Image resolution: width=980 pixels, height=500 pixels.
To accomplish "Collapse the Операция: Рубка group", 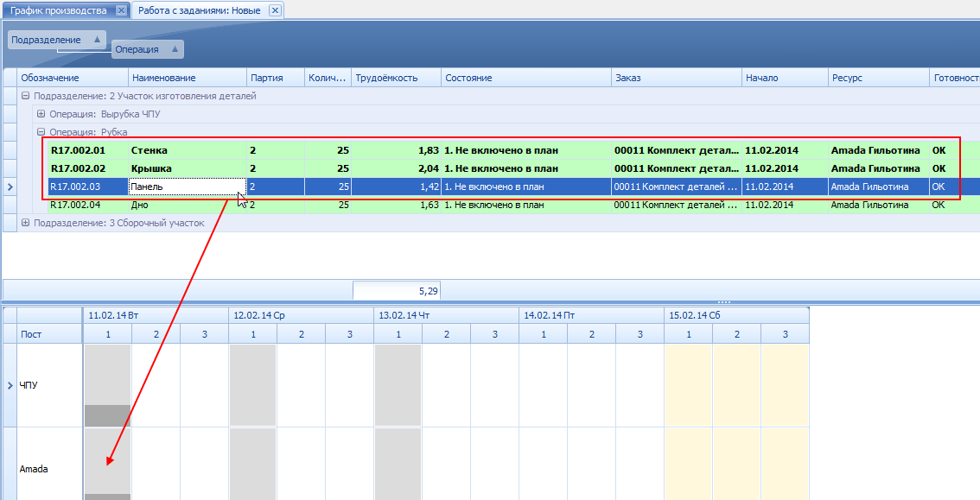I will (x=41, y=132).
